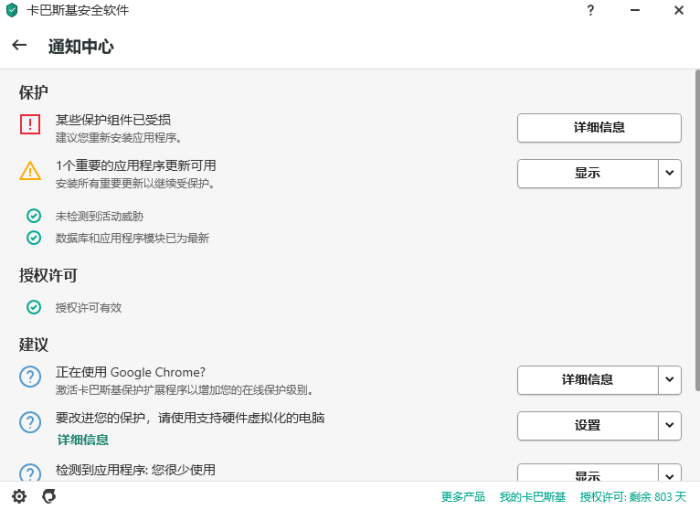Click the text 某些保护组件已受损
Image resolution: width=700 pixels, height=510 pixels.
tap(113, 120)
